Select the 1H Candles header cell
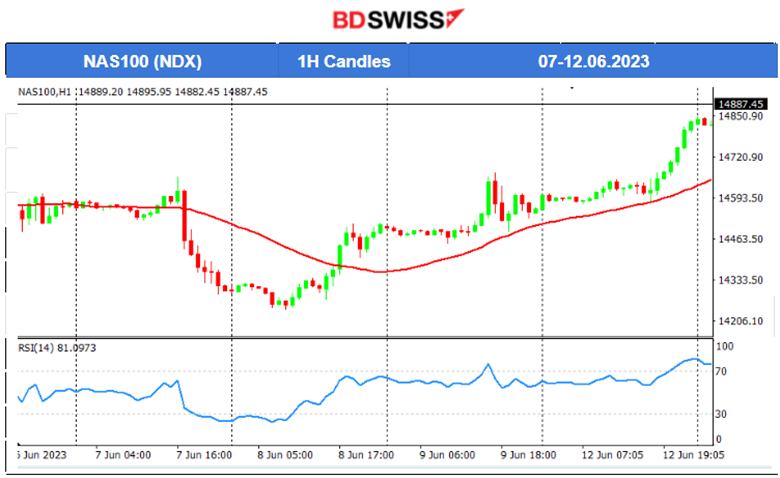This screenshot has height=478, width=780. pyautogui.click(x=344, y=61)
